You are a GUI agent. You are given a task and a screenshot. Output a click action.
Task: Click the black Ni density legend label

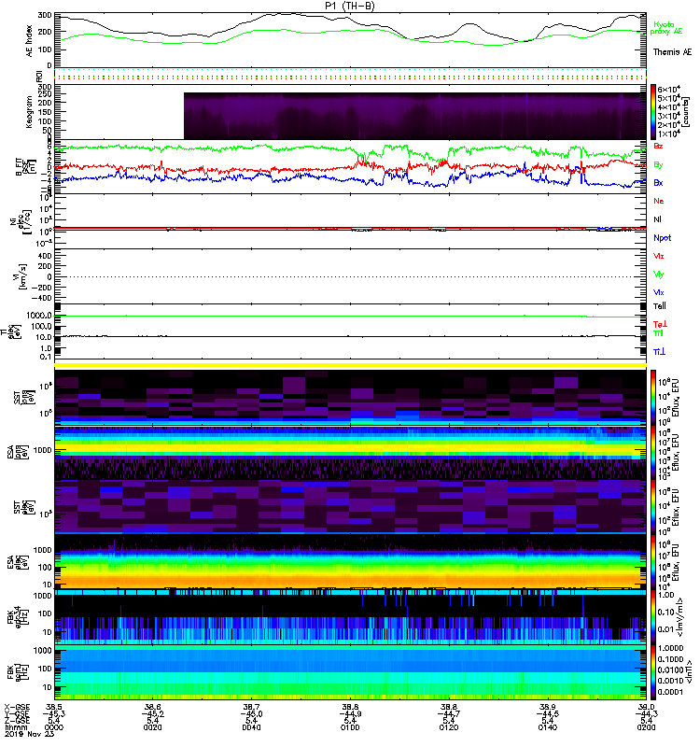658,219
